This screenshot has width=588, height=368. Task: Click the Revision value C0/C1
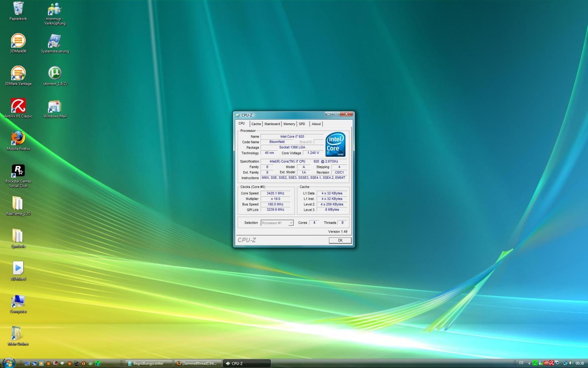click(x=339, y=172)
